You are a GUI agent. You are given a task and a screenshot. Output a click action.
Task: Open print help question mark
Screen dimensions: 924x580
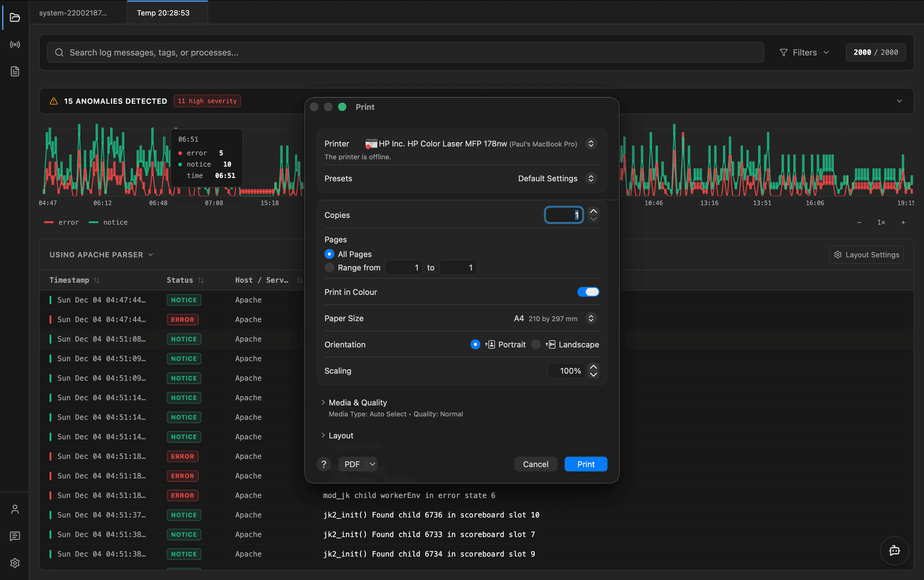click(324, 464)
